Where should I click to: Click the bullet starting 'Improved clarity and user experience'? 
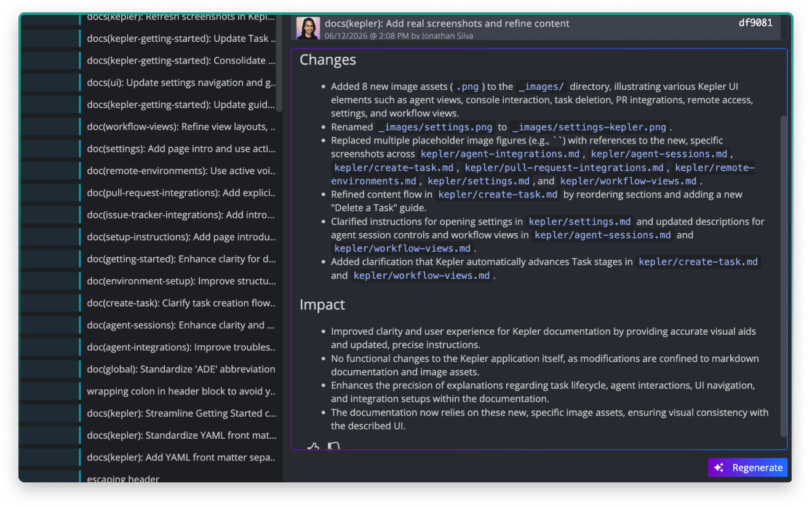544,338
